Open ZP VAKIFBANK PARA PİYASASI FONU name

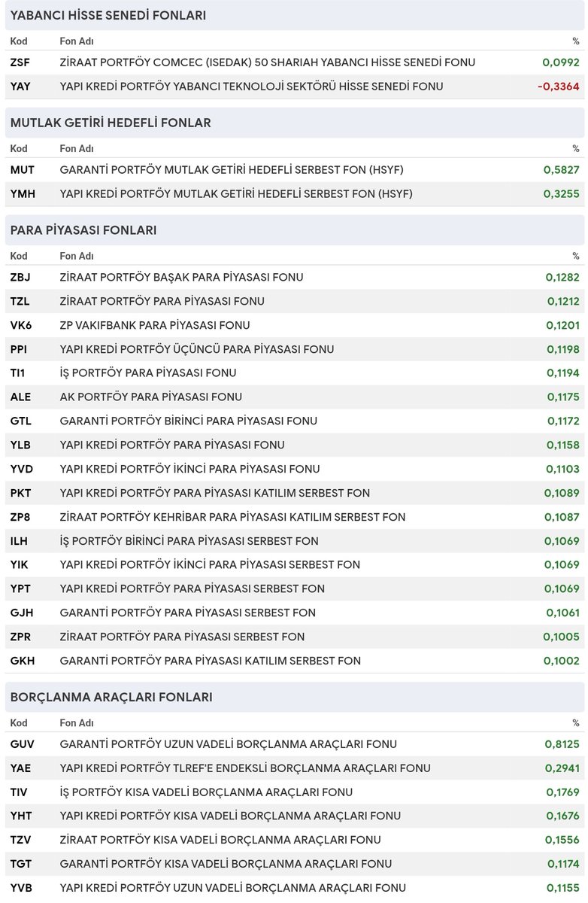click(154, 326)
